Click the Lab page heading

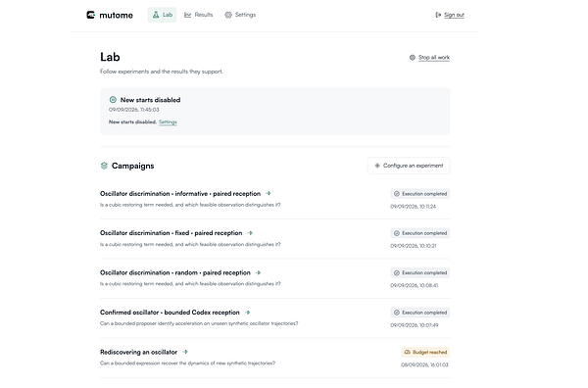click(x=110, y=57)
